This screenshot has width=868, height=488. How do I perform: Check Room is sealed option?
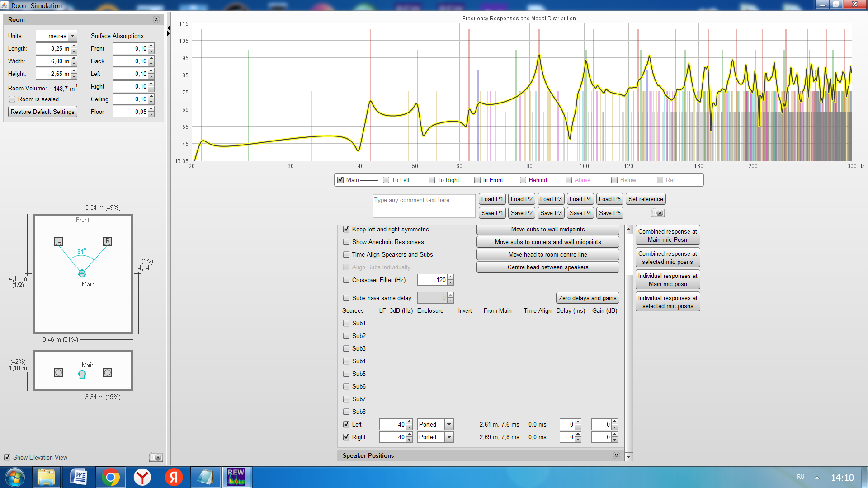coord(12,99)
